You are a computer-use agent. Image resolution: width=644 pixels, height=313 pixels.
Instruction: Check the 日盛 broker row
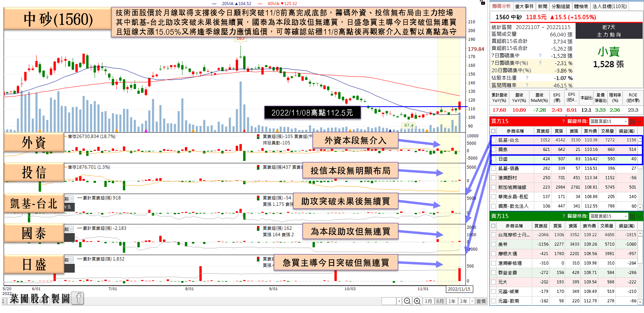point(494,159)
